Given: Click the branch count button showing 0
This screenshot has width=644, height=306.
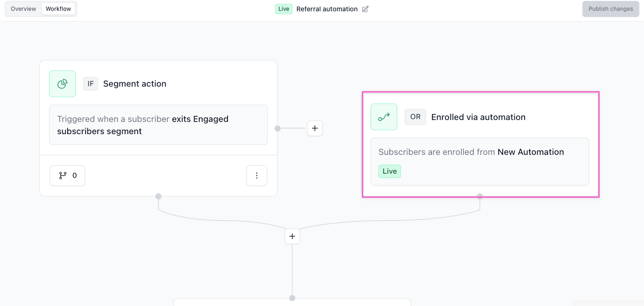Looking at the screenshot, I should coord(67,176).
